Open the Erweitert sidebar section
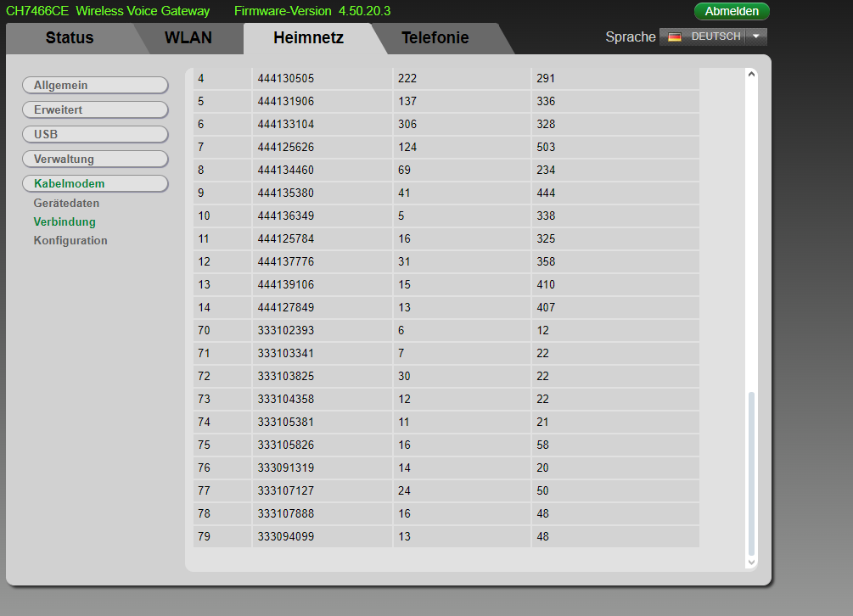The height and width of the screenshot is (616, 853). click(95, 109)
